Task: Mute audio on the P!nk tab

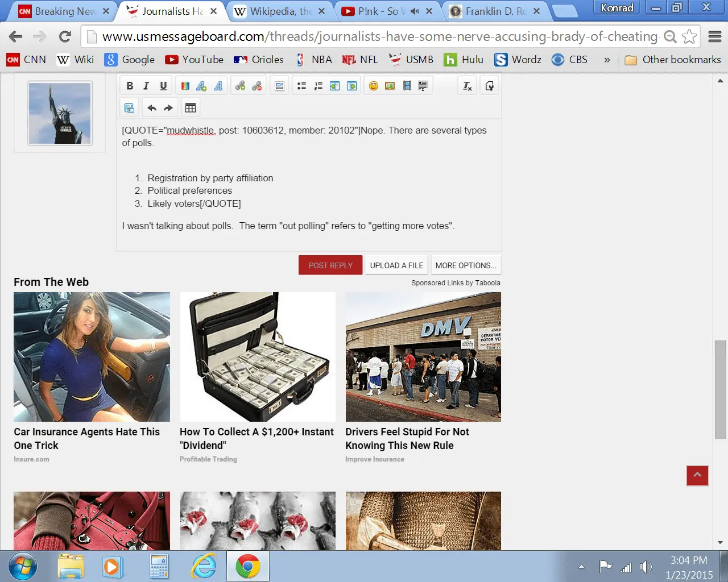Action: pos(415,11)
